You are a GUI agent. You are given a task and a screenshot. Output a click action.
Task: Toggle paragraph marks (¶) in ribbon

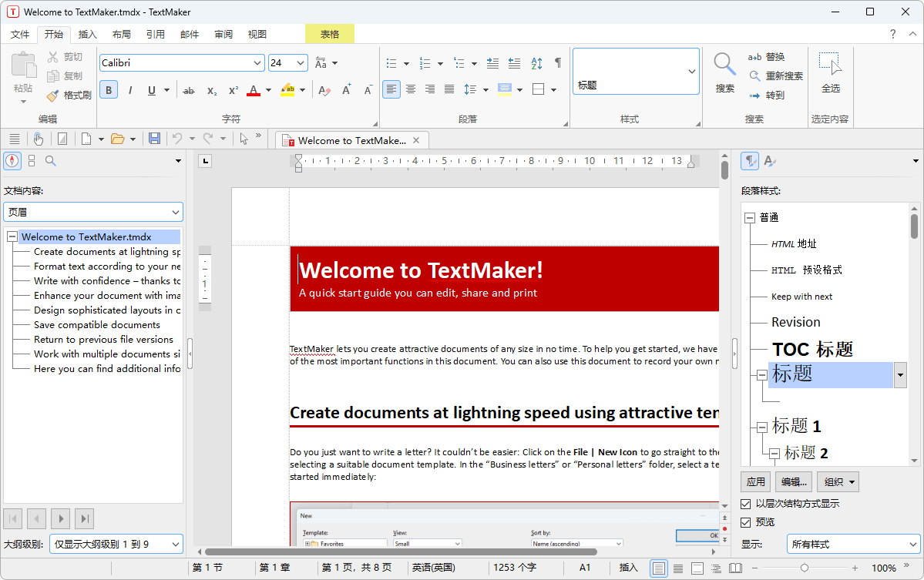pos(558,63)
